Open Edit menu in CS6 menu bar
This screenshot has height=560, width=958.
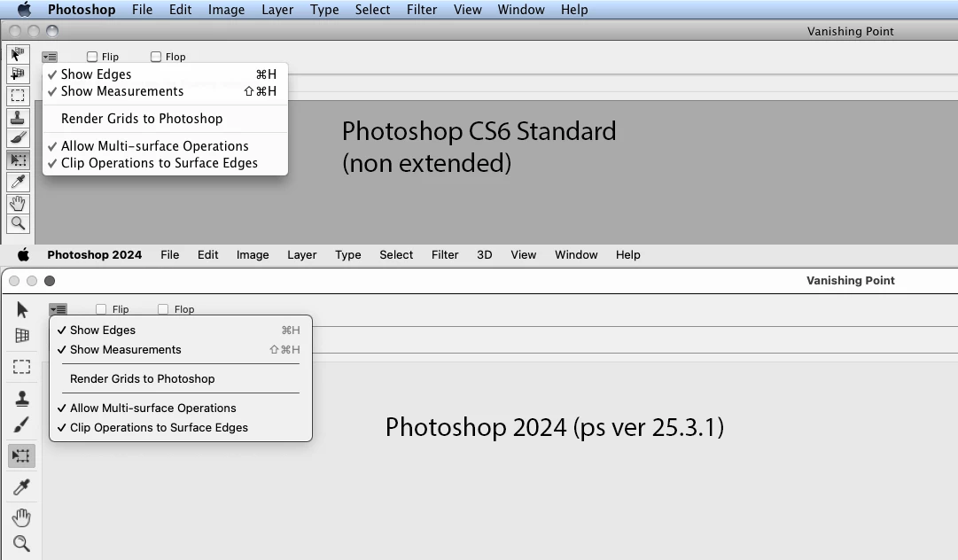180,10
